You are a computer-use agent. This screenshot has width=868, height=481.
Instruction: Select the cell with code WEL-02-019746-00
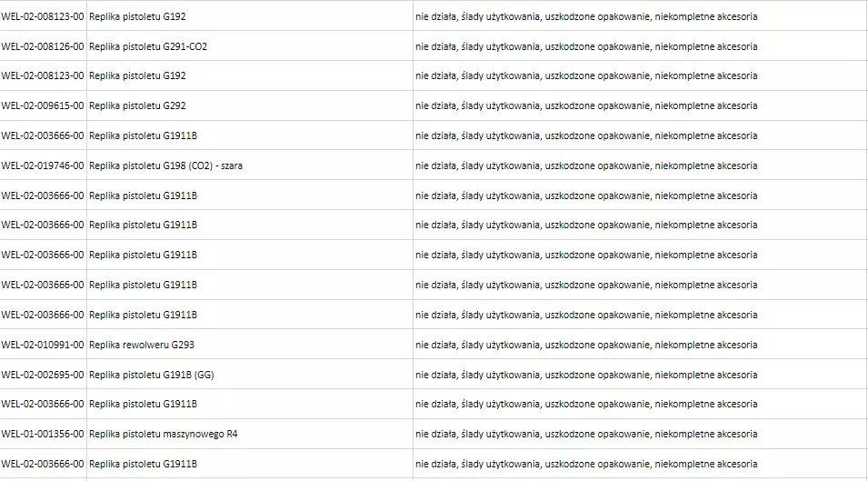tap(43, 165)
